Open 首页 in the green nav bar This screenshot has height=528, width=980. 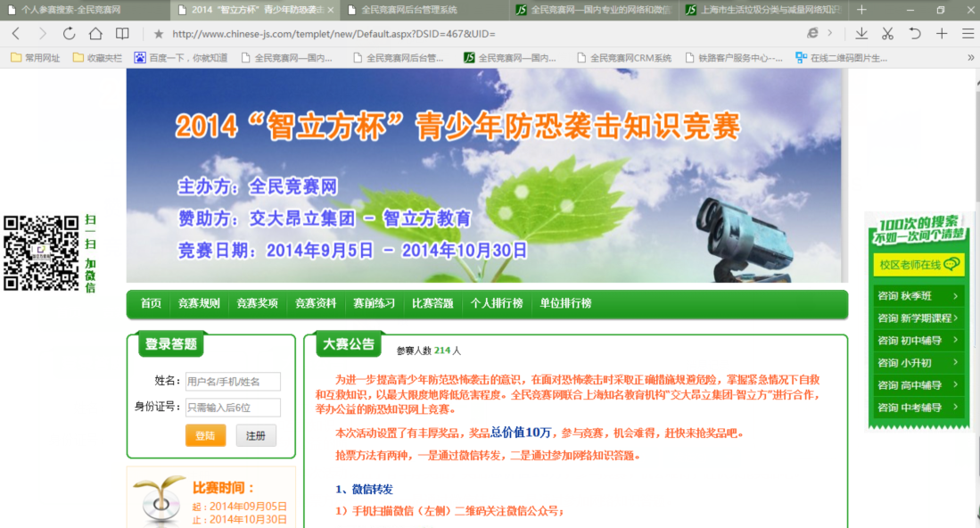tap(151, 303)
